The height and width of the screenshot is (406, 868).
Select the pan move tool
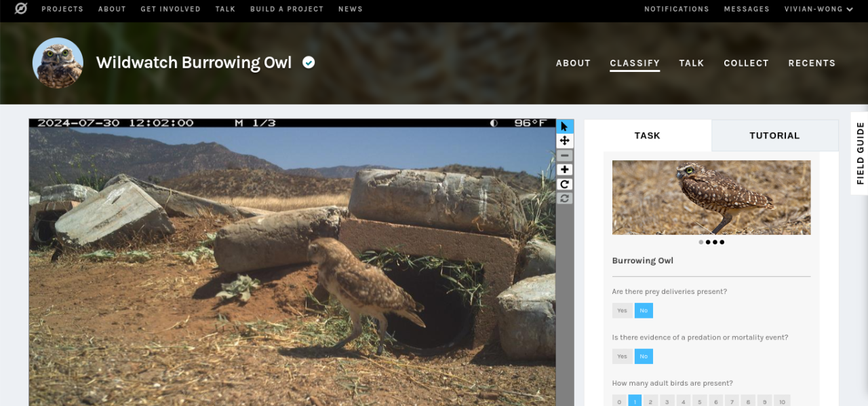(x=565, y=141)
